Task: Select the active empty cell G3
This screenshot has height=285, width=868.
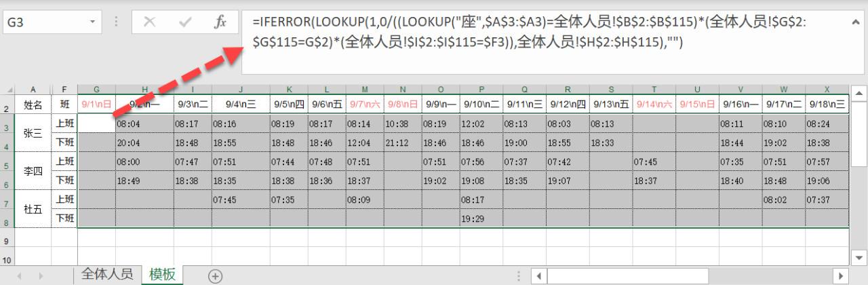Action: click(x=96, y=124)
